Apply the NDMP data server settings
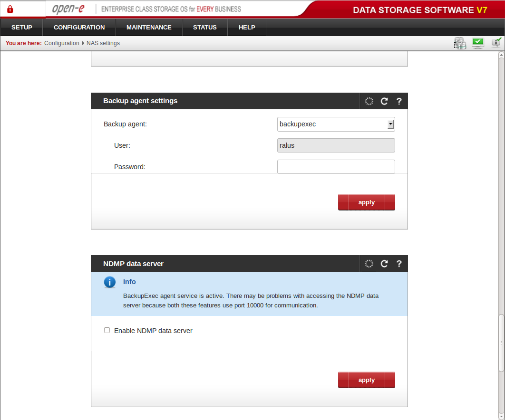 pyautogui.click(x=366, y=380)
